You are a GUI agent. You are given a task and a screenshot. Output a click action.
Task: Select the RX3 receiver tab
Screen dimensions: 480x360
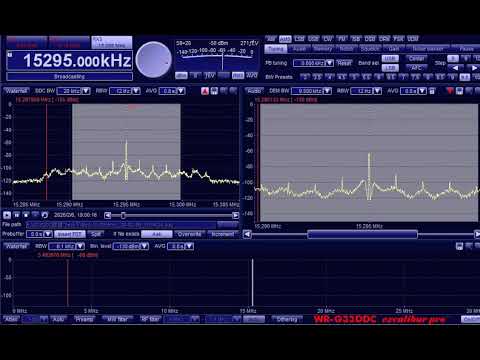pyautogui.click(x=112, y=42)
